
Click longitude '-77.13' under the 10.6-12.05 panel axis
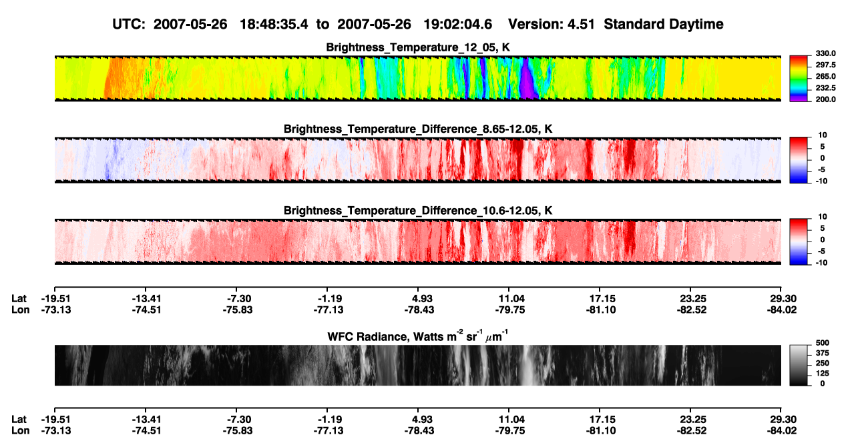(328, 310)
